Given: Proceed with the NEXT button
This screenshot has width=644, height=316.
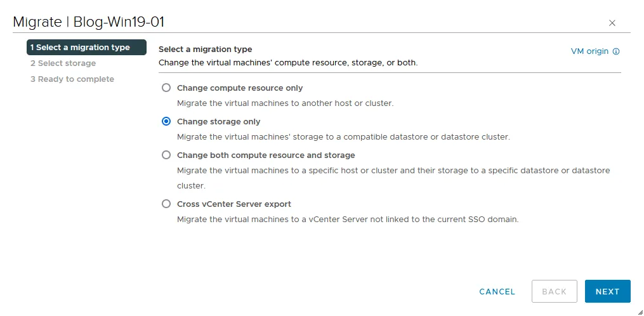Looking at the screenshot, I should tap(607, 291).
